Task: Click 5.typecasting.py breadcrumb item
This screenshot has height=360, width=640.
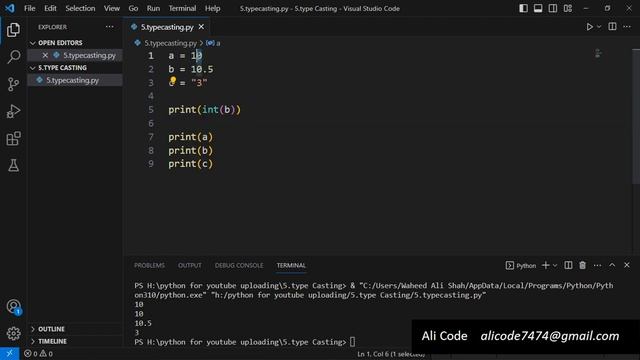Action: click(170, 43)
